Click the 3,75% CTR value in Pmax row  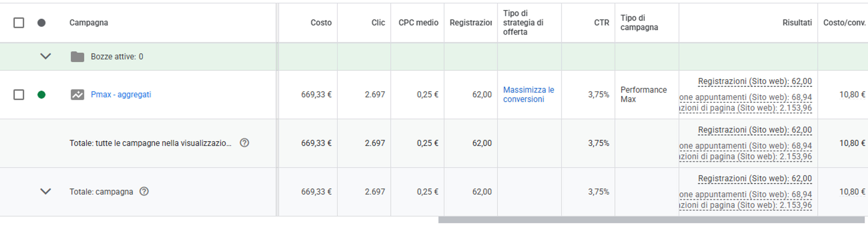tap(598, 95)
